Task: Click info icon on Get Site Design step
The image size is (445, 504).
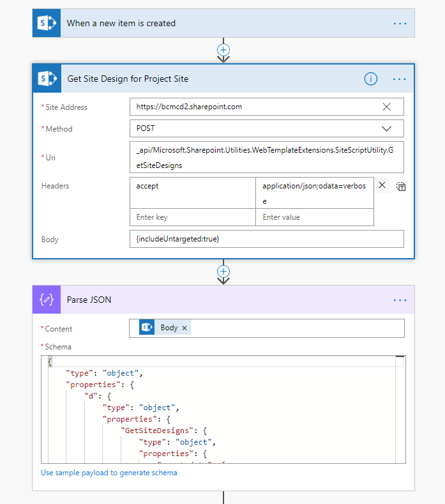Action: (x=371, y=79)
